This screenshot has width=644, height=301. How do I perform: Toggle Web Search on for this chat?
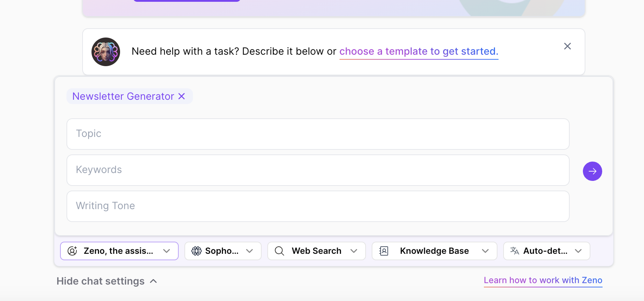click(x=316, y=251)
